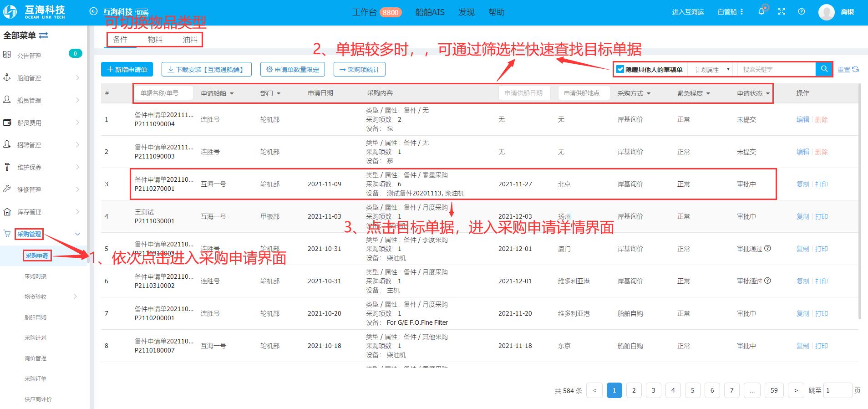Open the 计划属性 dropdown filter

(711, 69)
